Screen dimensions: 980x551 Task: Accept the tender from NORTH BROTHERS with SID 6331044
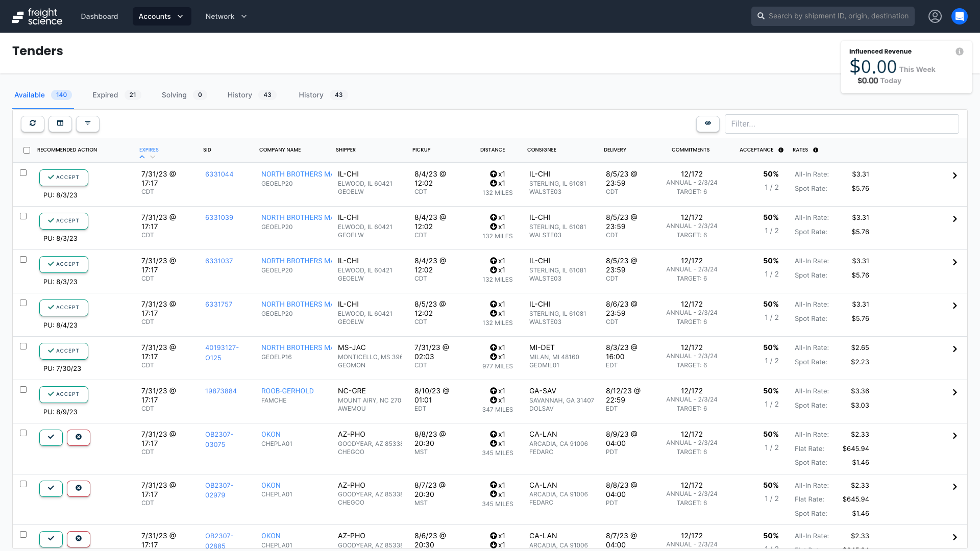(63, 178)
